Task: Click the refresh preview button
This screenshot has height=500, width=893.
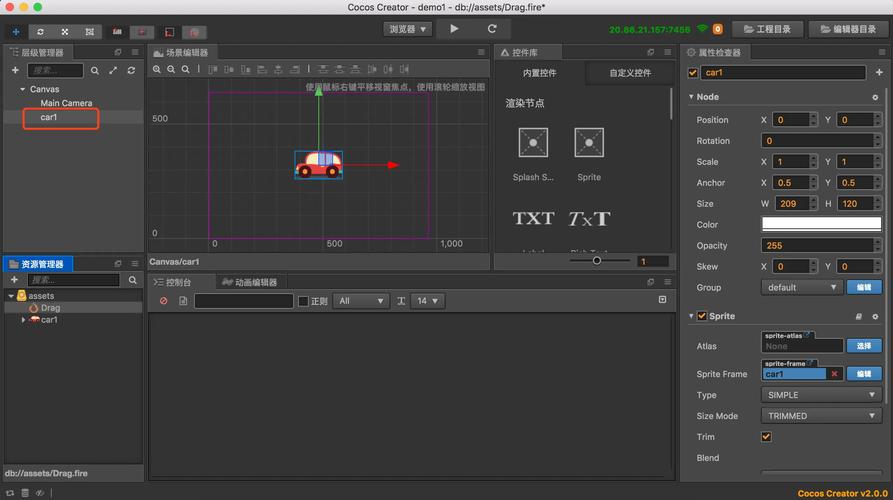Action: tap(492, 28)
